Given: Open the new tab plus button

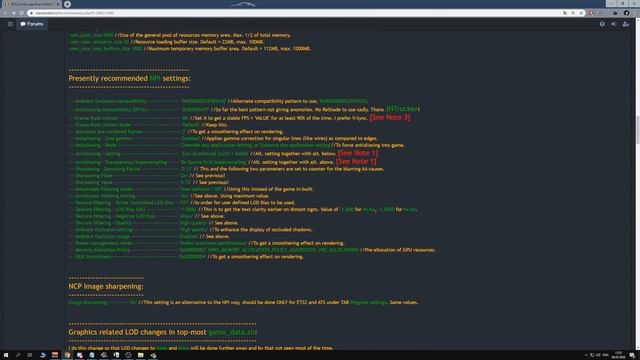Looking at the screenshot, I should coord(67,4).
